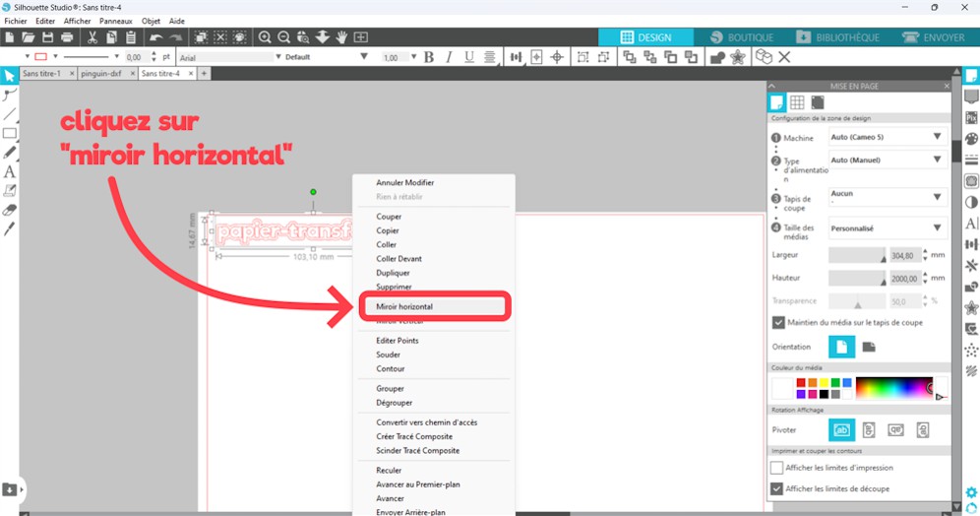980x516 pixels.
Task: Toggle italic text formatting
Action: click(449, 57)
